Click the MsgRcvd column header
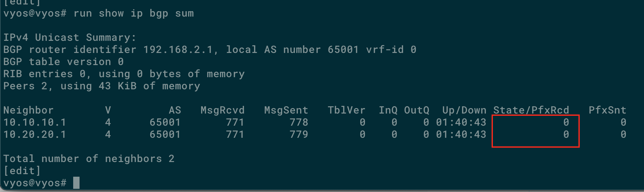The width and height of the screenshot is (644, 192). (222, 110)
